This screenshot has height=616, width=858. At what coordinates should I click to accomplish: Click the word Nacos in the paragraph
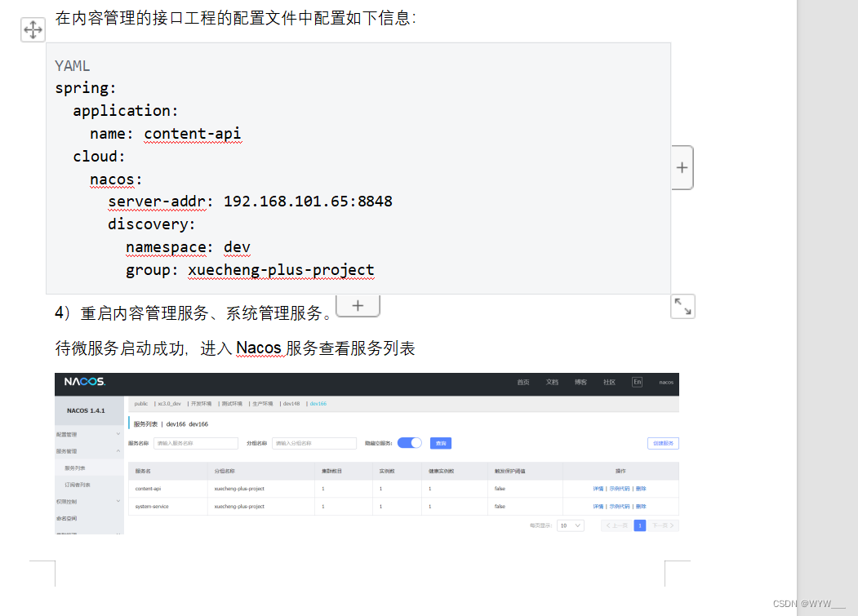(258, 348)
